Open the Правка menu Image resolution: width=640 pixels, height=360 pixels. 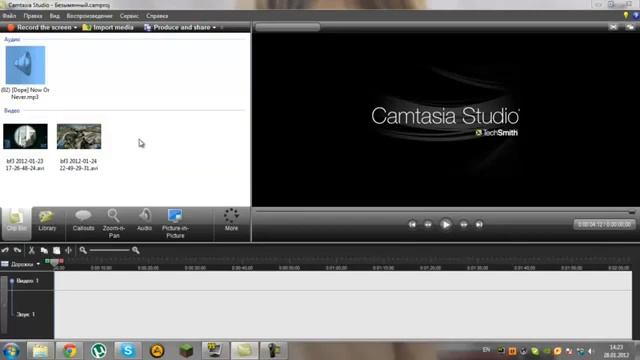click(33, 16)
